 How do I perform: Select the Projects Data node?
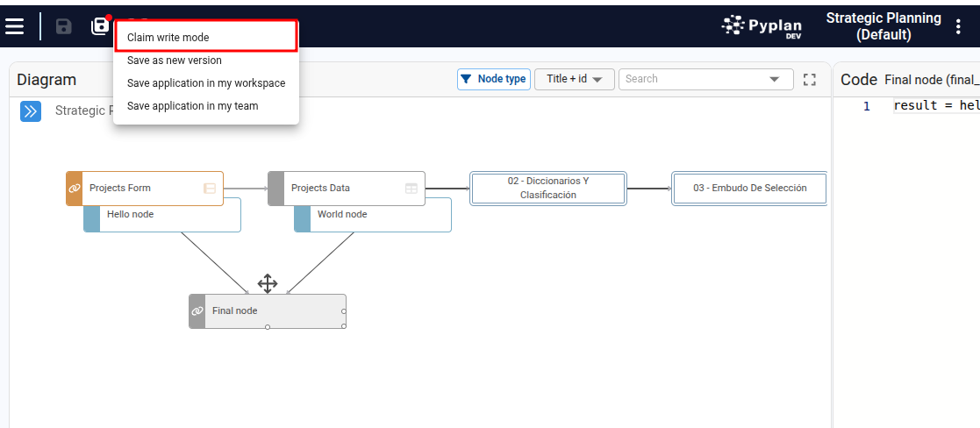click(x=347, y=188)
